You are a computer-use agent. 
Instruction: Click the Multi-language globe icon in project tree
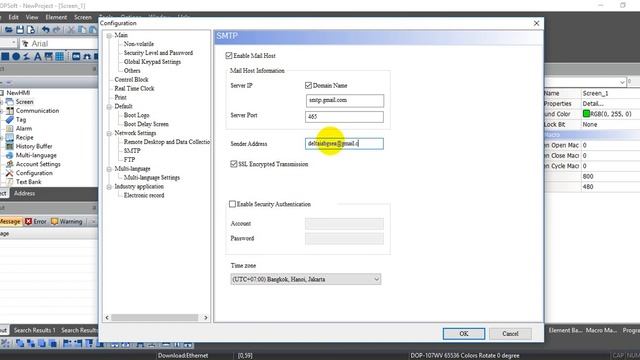coord(9,155)
